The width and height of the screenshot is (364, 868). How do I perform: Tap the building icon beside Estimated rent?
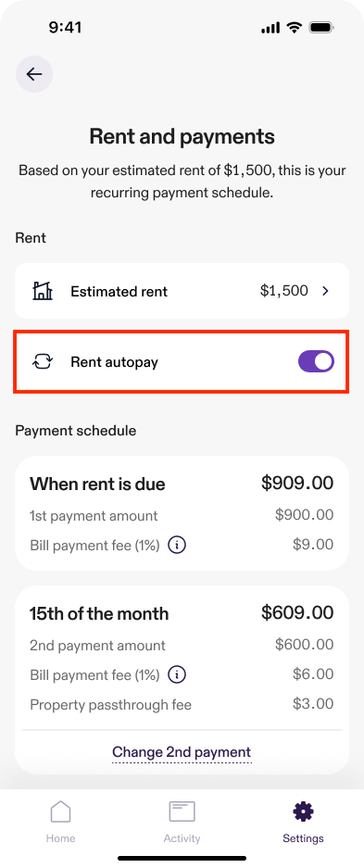click(43, 291)
